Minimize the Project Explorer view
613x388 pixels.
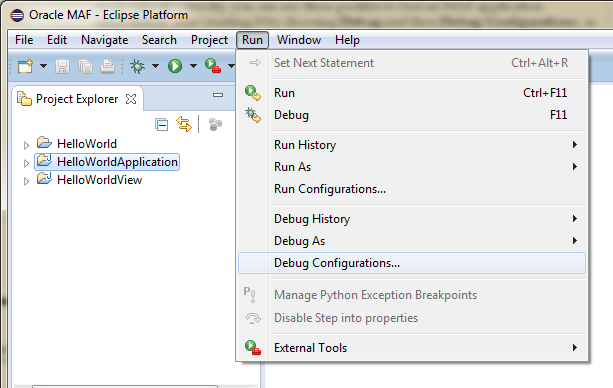pos(218,95)
